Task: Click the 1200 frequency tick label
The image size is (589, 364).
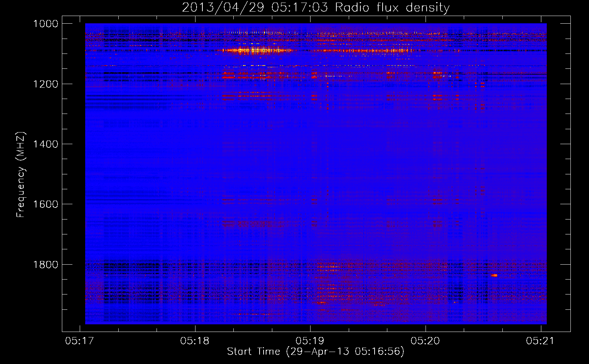Action: click(46, 84)
